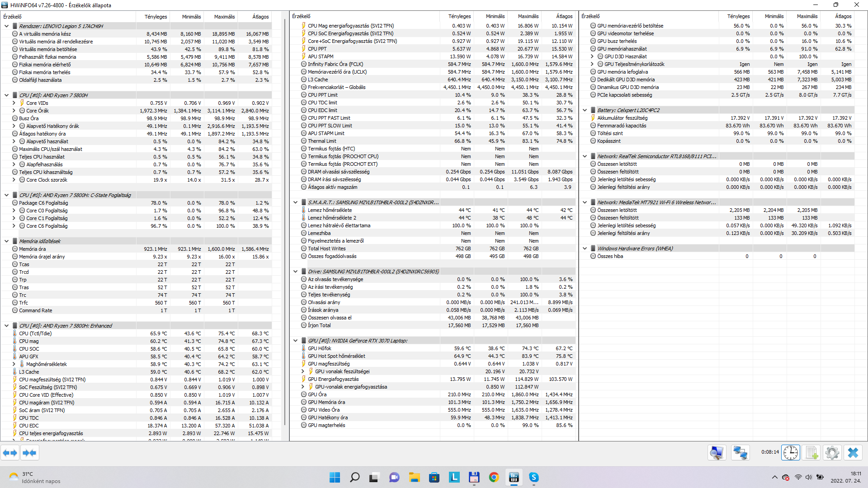Collapse Windows Hardware Errors (WHEA) section
The width and height of the screenshot is (868, 488).
tap(585, 249)
